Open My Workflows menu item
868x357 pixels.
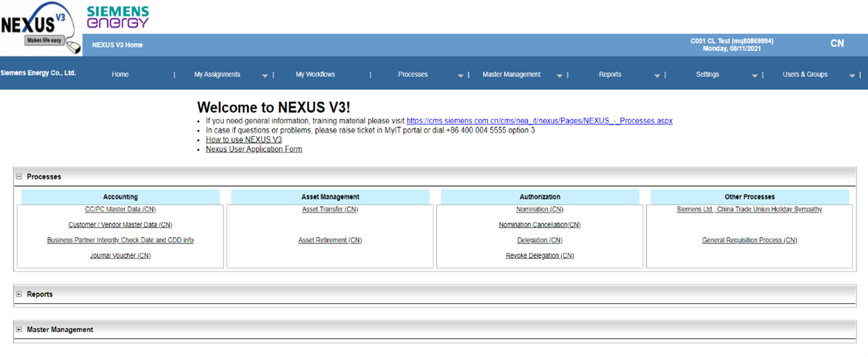[315, 75]
